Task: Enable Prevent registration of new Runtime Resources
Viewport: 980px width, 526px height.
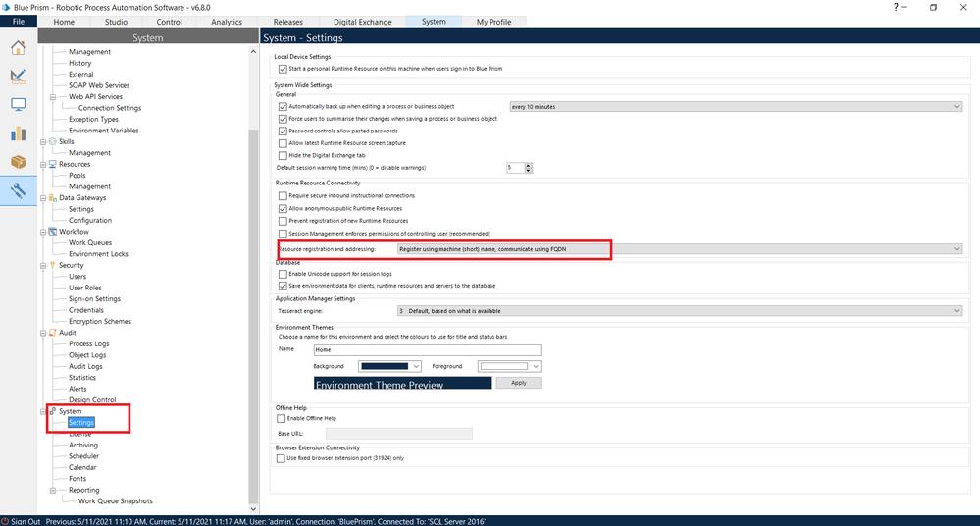Action: coord(283,221)
